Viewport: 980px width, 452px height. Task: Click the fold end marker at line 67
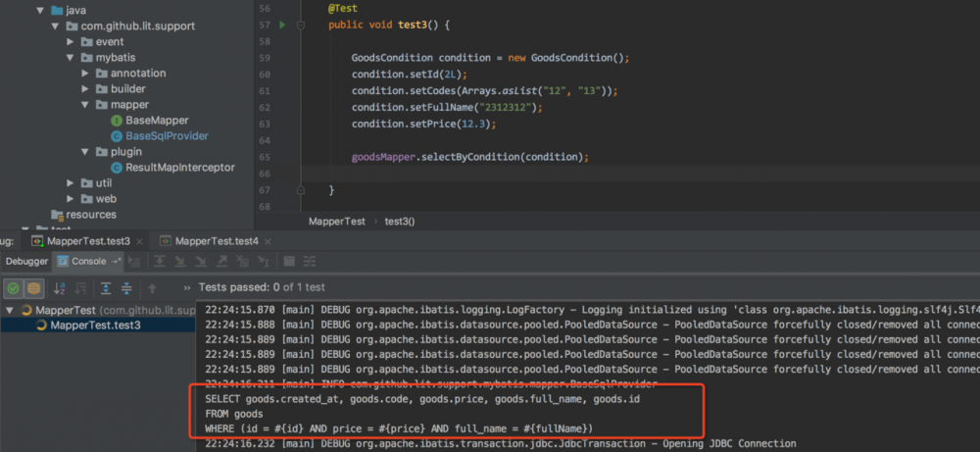[x=301, y=190]
